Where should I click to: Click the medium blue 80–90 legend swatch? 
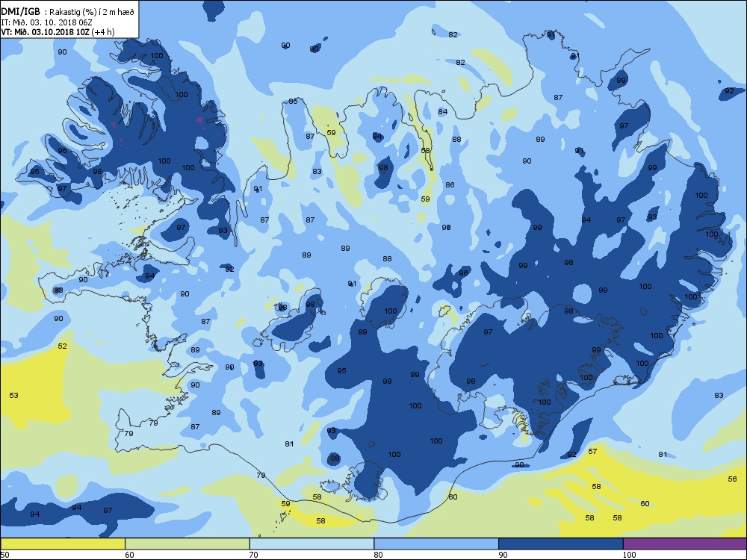pyautogui.click(x=436, y=544)
